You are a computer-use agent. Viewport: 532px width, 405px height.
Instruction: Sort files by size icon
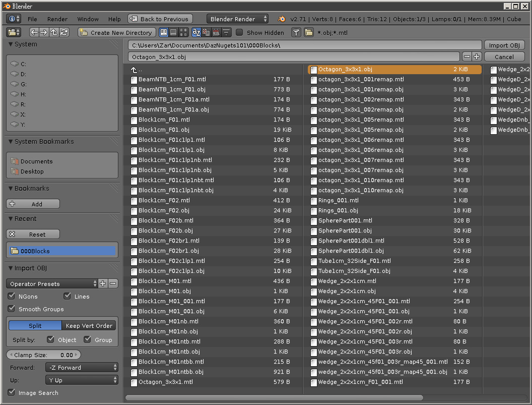[226, 32]
